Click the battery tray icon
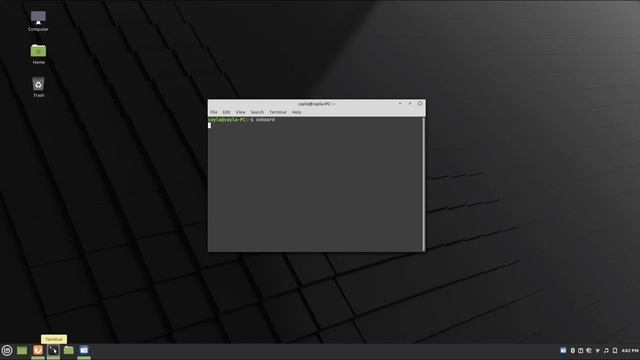The width and height of the screenshot is (640, 360). pos(615,350)
